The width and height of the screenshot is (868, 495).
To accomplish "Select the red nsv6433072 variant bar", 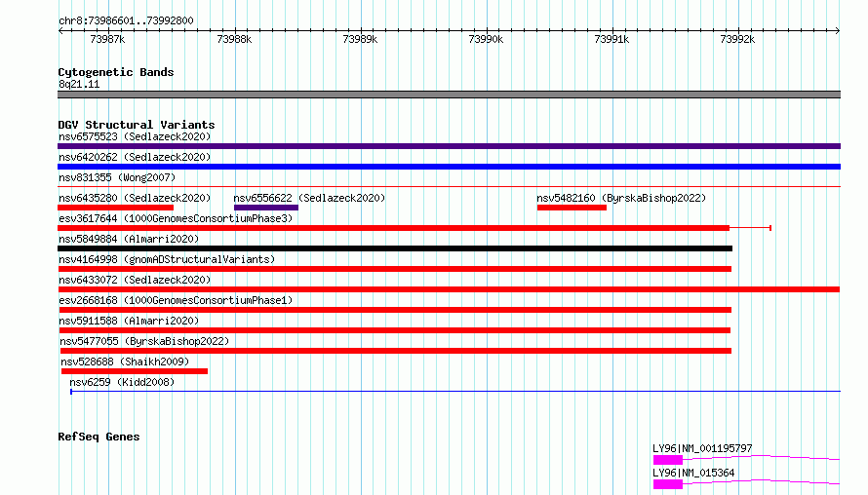I will pos(449,289).
